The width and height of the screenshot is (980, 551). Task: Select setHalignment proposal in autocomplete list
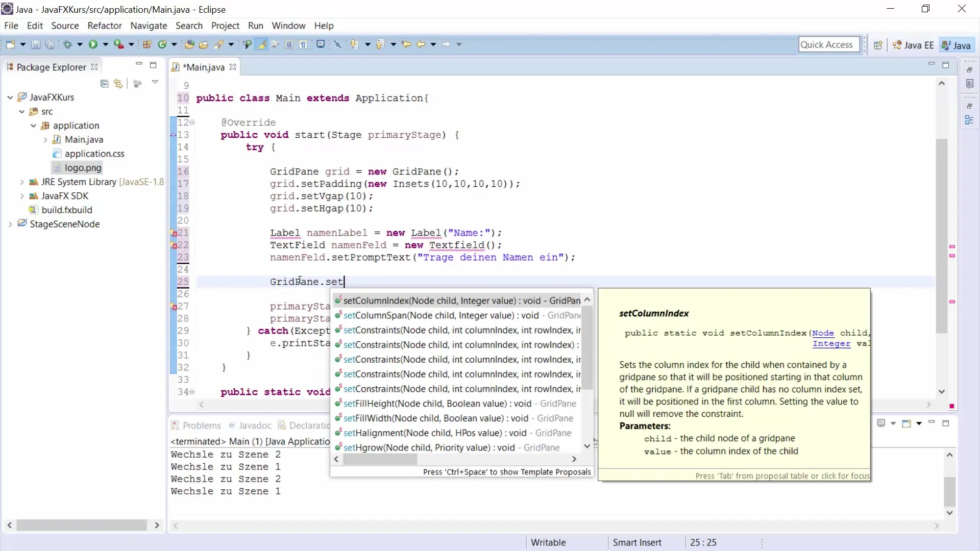[x=458, y=433]
